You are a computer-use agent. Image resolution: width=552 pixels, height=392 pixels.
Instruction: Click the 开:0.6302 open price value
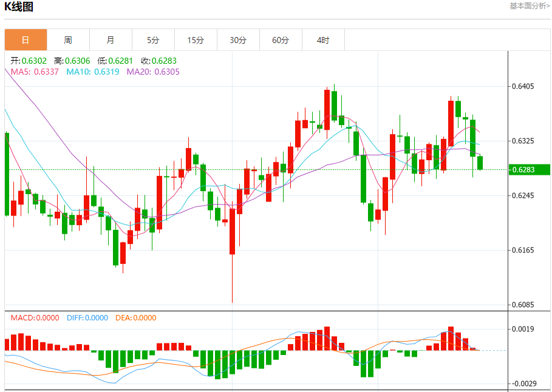pyautogui.click(x=29, y=61)
